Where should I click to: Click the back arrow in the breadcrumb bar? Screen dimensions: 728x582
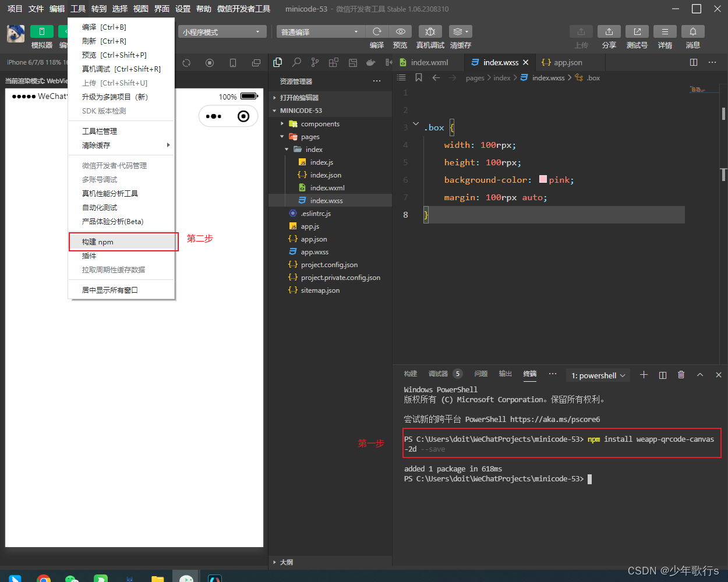[x=436, y=77]
